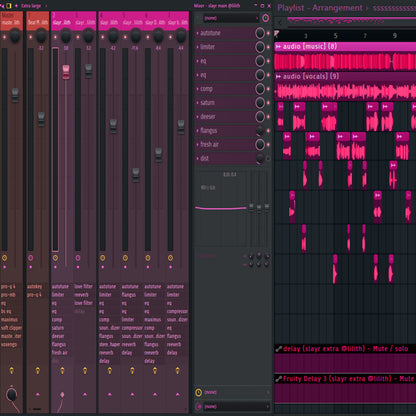Click the pink circle icon under insert 1 fader

click(x=31, y=258)
